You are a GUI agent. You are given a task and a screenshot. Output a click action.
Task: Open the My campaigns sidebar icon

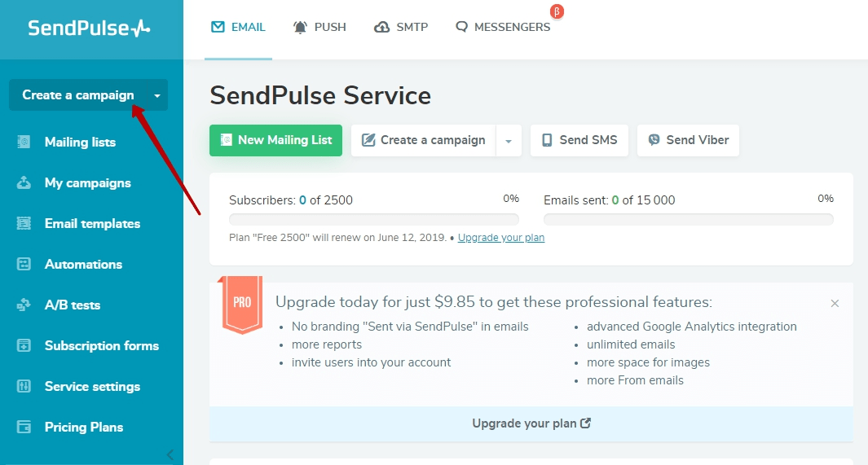24,182
